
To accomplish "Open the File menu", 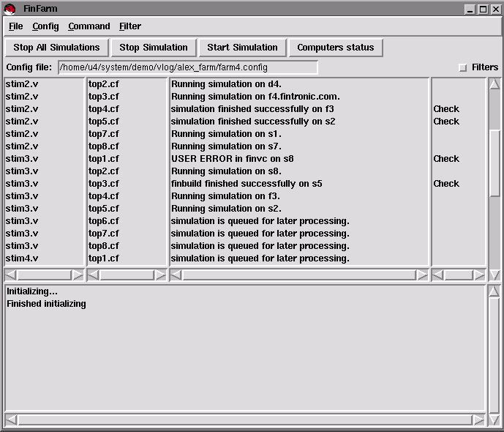I will pyautogui.click(x=15, y=26).
